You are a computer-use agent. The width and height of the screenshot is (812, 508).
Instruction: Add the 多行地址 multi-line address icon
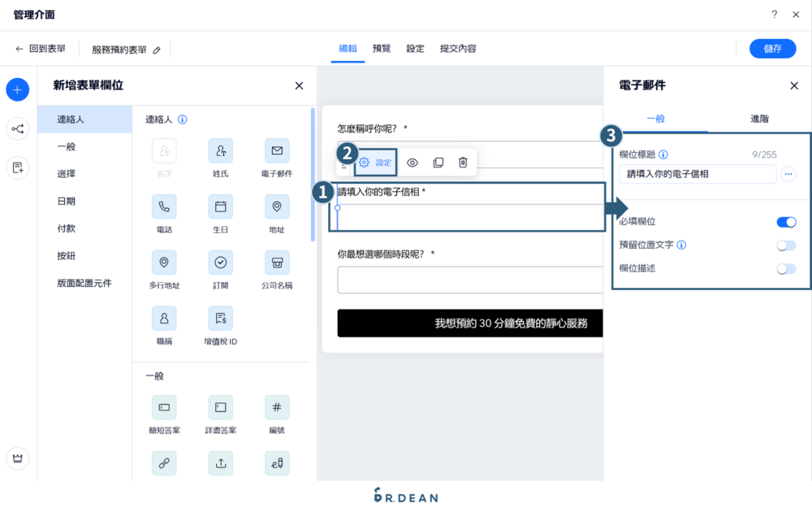[165, 263]
